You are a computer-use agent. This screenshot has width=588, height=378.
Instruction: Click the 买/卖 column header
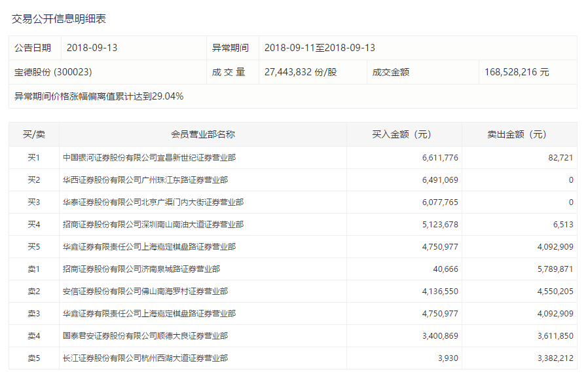pyautogui.click(x=34, y=134)
